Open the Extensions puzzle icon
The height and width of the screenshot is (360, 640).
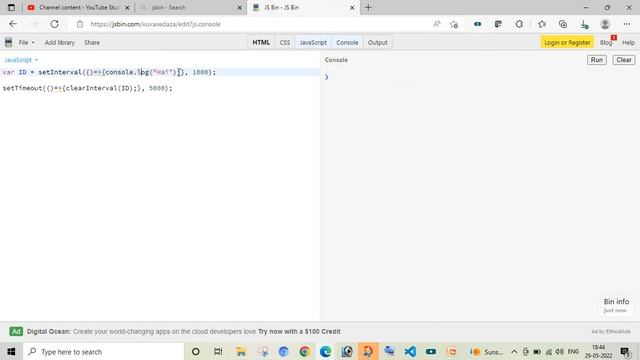tap(519, 24)
